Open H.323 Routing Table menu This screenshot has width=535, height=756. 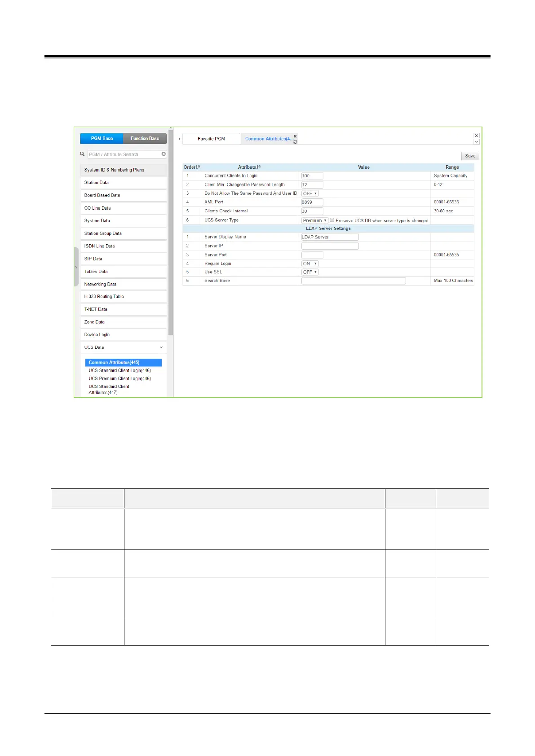coord(123,297)
